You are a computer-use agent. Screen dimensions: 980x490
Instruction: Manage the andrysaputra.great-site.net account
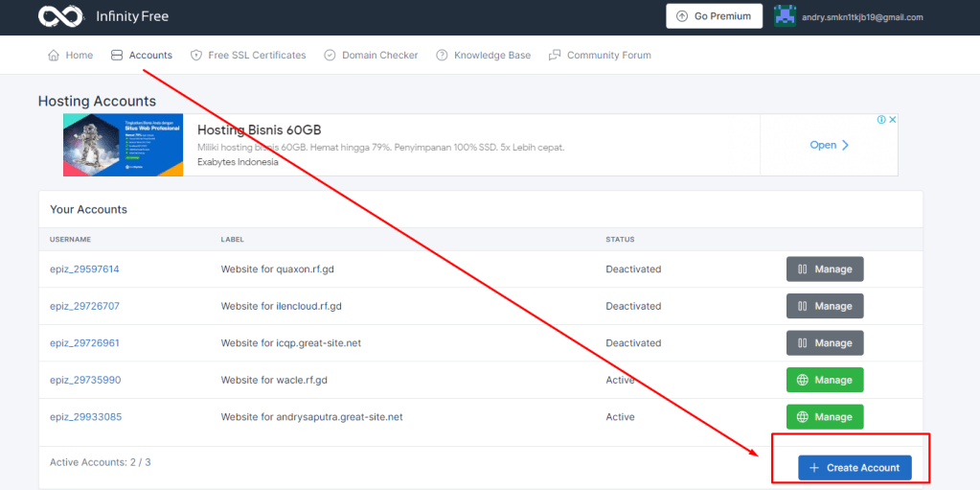tap(824, 417)
